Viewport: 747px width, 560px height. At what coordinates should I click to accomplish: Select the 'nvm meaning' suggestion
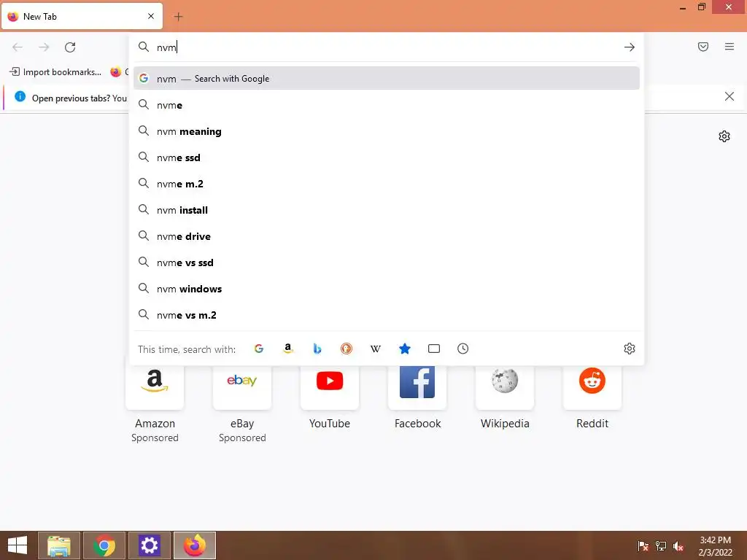(x=387, y=131)
